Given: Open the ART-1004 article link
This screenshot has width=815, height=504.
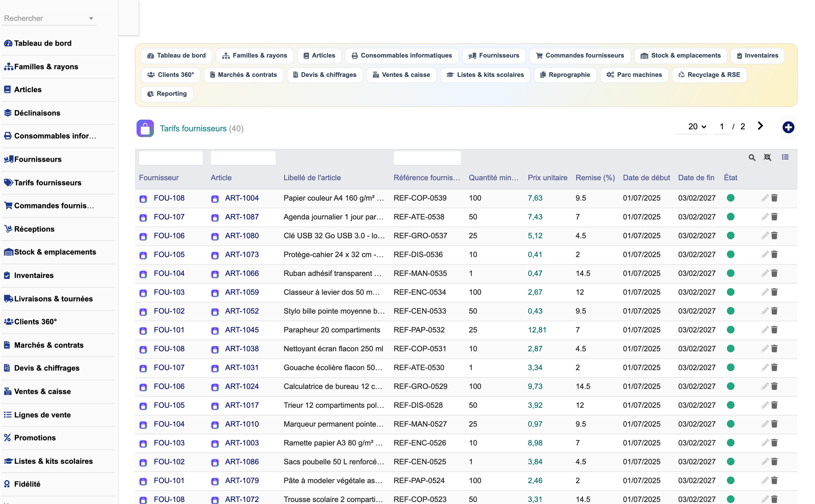Looking at the screenshot, I should point(242,198).
